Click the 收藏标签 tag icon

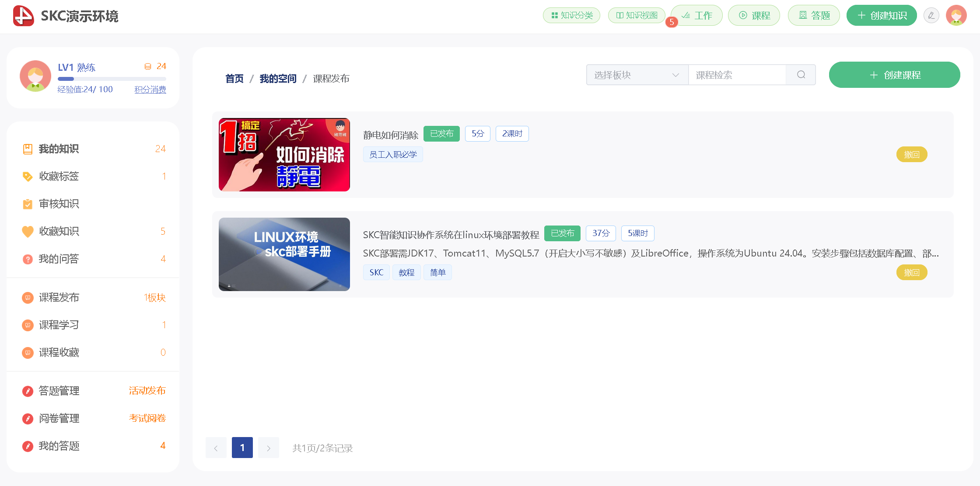point(28,177)
